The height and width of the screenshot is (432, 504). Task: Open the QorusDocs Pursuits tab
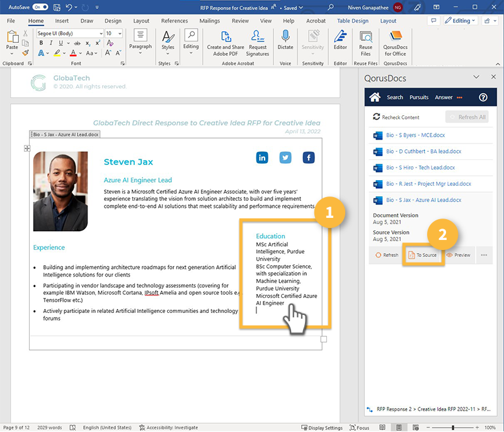coord(419,98)
